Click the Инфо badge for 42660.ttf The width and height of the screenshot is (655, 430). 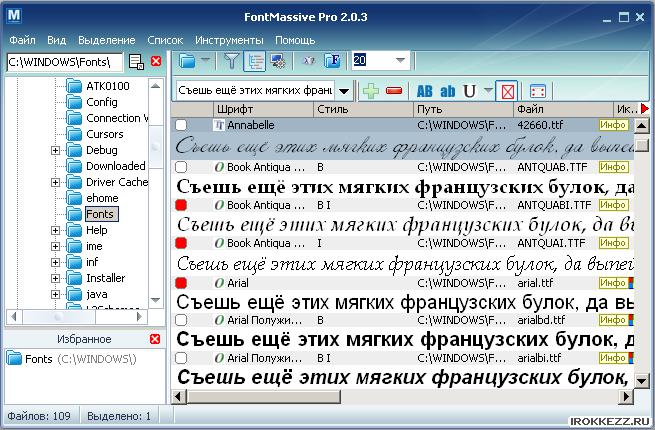(613, 125)
